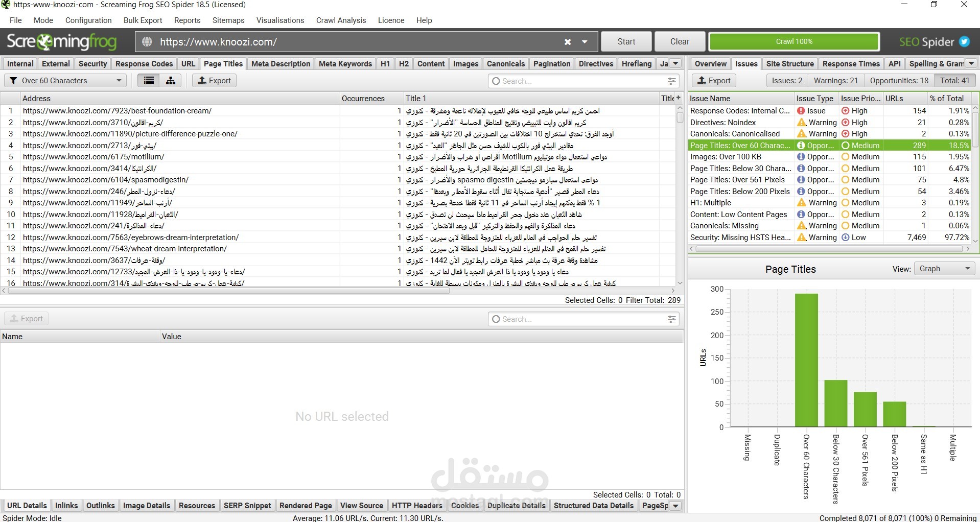Click the main table horizontal scrollbar
The width and height of the screenshot is (980, 522).
(229, 291)
